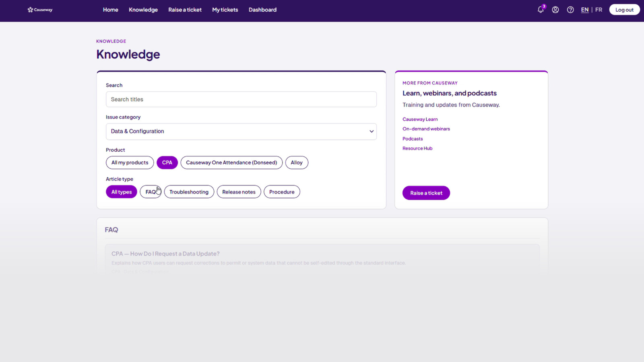Select the All my products filter
Image resolution: width=644 pixels, height=362 pixels.
130,162
